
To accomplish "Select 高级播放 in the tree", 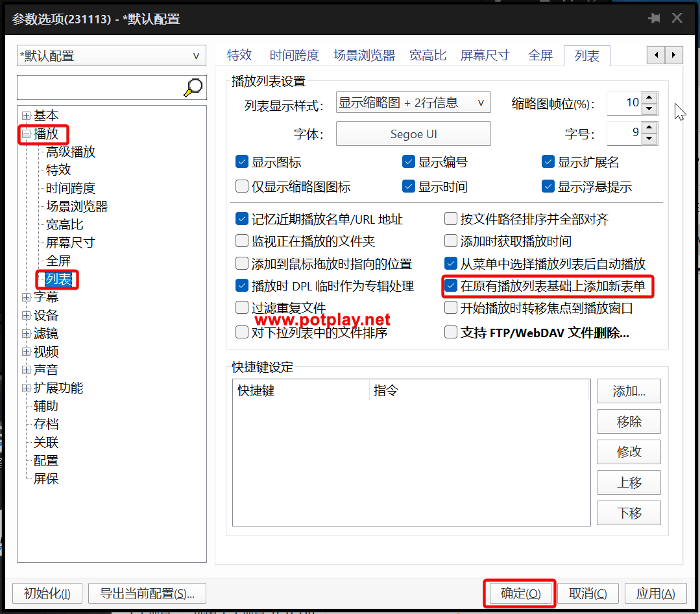I will [x=71, y=152].
